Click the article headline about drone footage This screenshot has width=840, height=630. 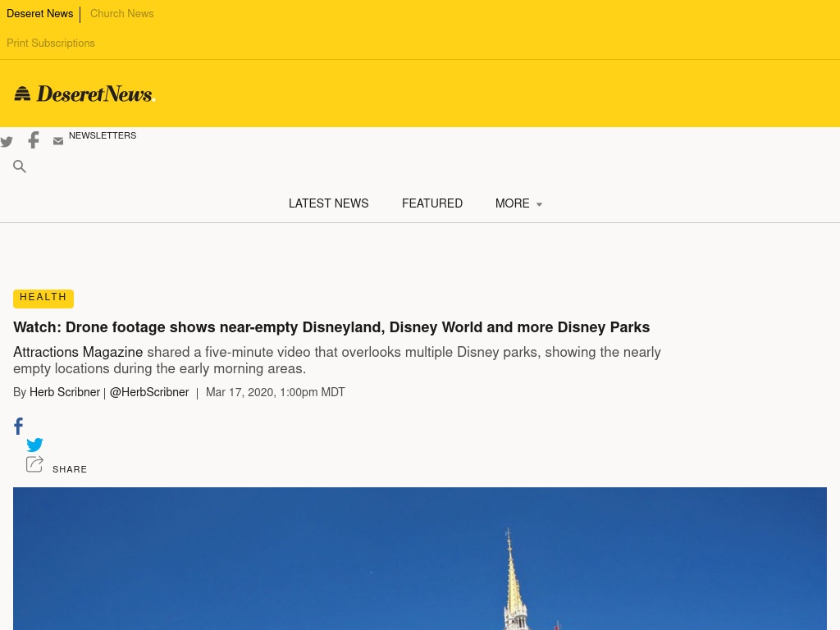pos(331,327)
